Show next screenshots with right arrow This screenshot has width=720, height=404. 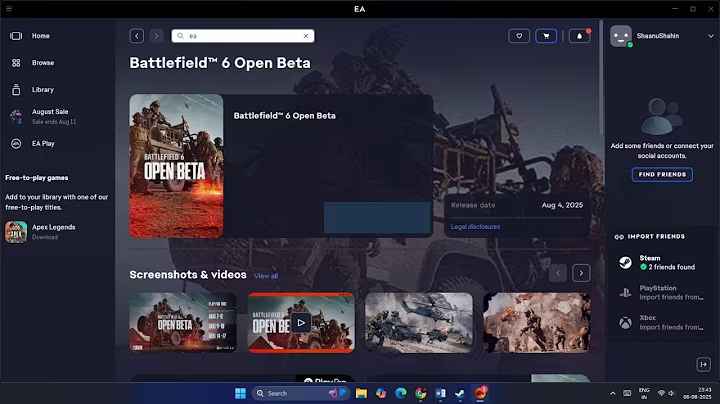(x=581, y=273)
